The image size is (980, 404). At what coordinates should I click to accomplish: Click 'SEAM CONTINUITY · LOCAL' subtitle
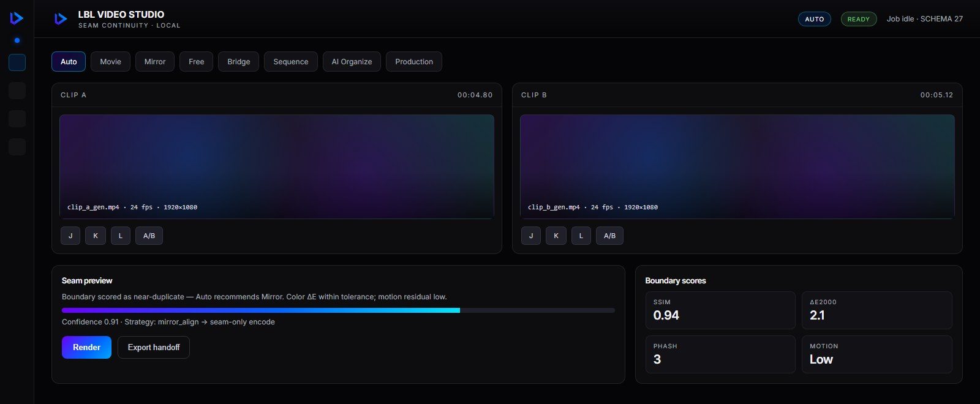pyautogui.click(x=129, y=26)
